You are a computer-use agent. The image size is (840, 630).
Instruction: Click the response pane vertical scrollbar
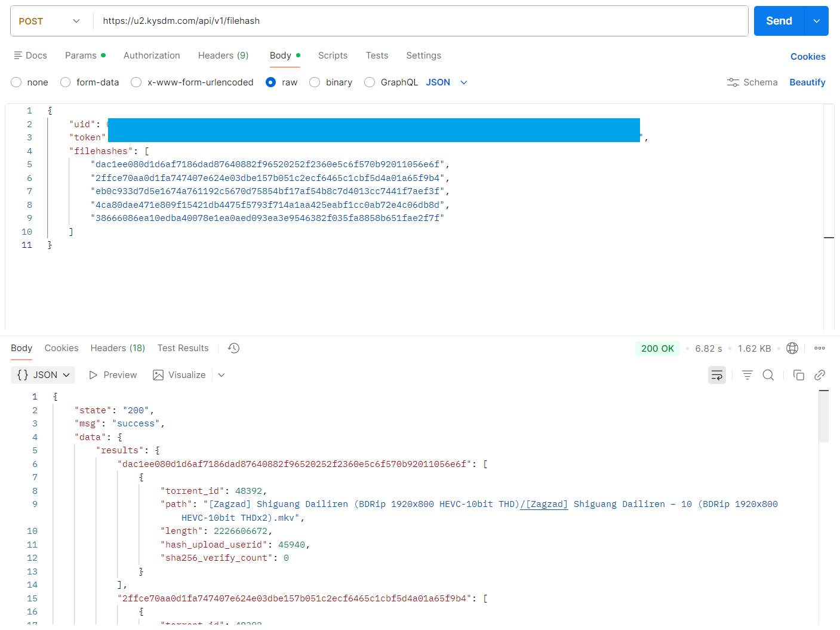[x=824, y=417]
